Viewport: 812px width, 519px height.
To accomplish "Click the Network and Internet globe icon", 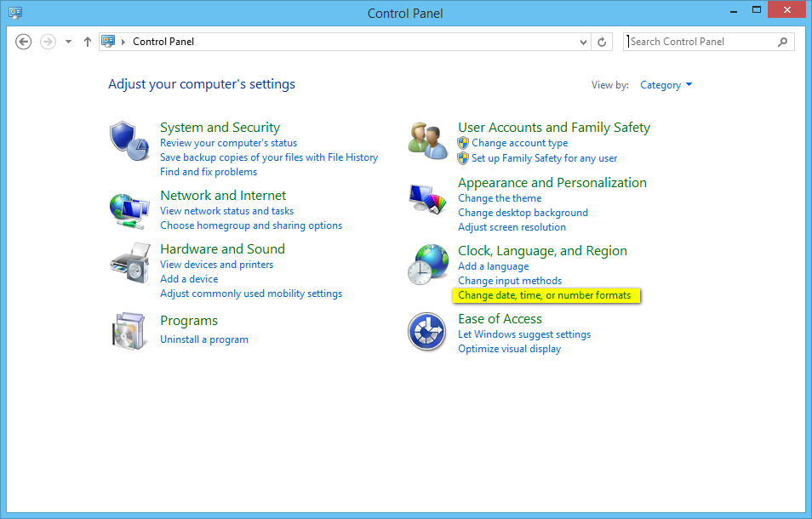I will click(x=129, y=209).
